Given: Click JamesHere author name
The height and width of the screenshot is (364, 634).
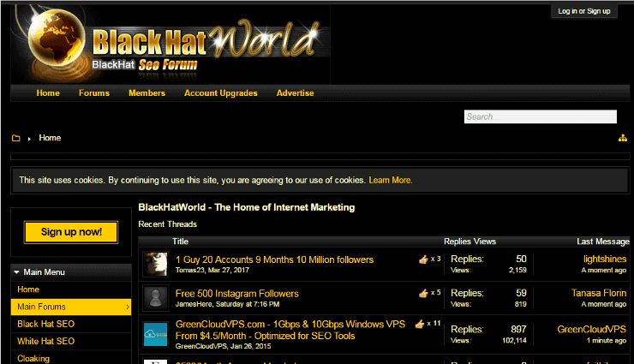Looking at the screenshot, I should coord(194,304).
